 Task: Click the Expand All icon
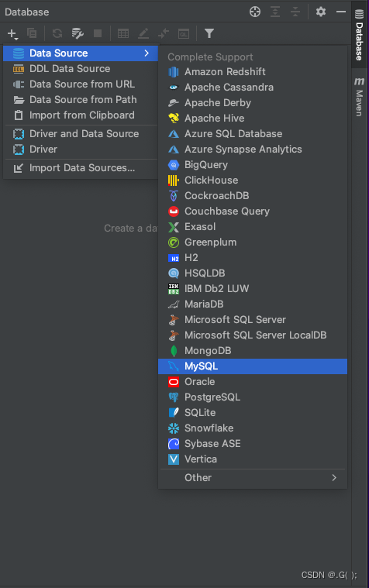(x=275, y=12)
